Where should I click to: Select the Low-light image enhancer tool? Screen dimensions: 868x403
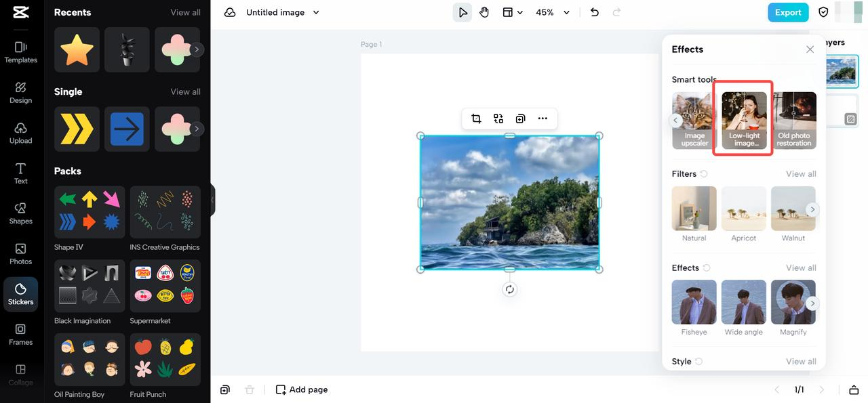(744, 121)
